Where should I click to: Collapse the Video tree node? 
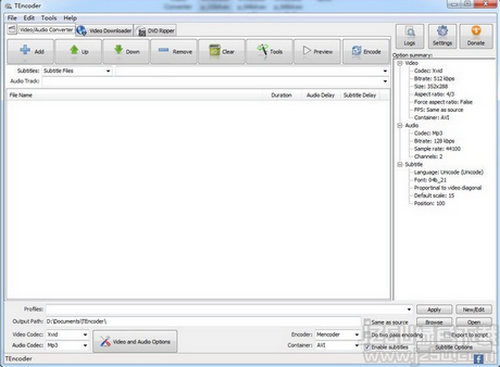pos(400,63)
